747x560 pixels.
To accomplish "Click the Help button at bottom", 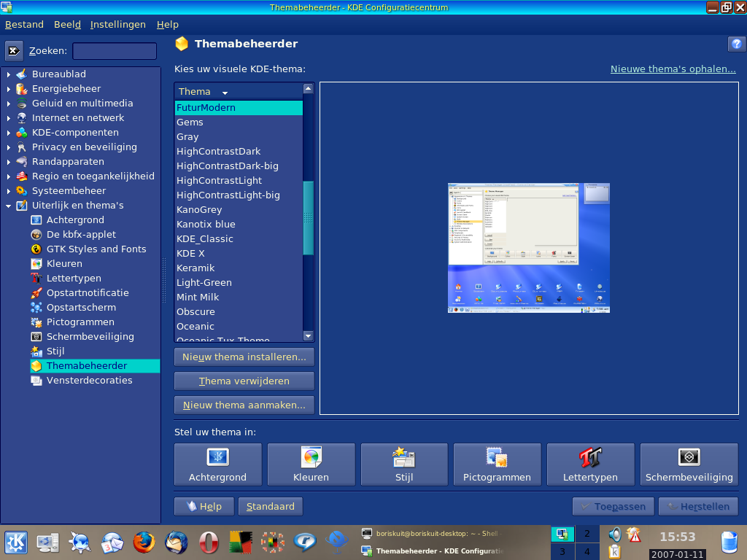I will click(x=204, y=507).
